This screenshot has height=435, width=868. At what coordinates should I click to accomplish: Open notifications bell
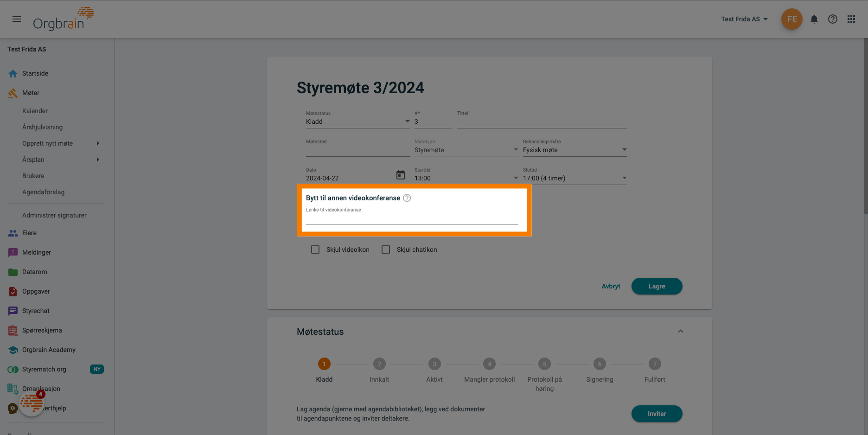coord(814,19)
